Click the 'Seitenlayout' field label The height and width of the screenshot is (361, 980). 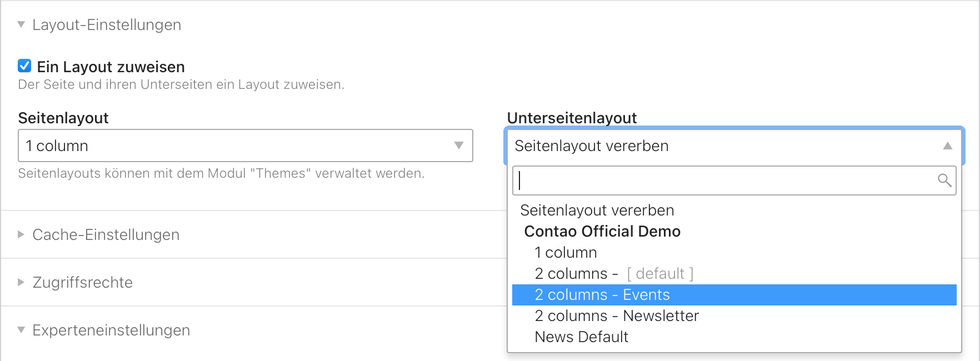(63, 118)
